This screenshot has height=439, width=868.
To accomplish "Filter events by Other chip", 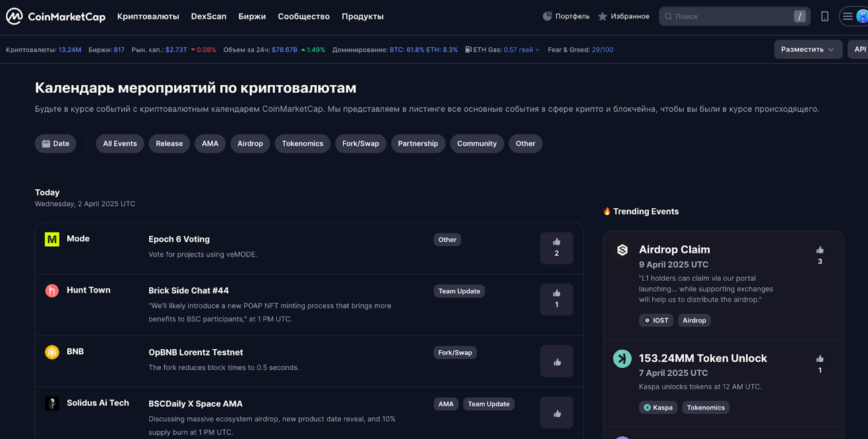I will coord(525,144).
